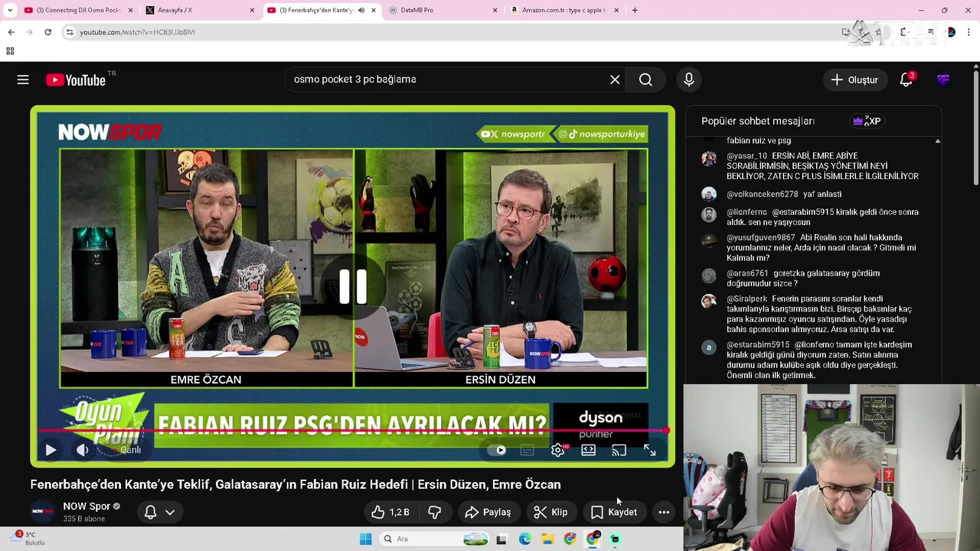
Task: Resume the video with play button
Action: [x=51, y=450]
